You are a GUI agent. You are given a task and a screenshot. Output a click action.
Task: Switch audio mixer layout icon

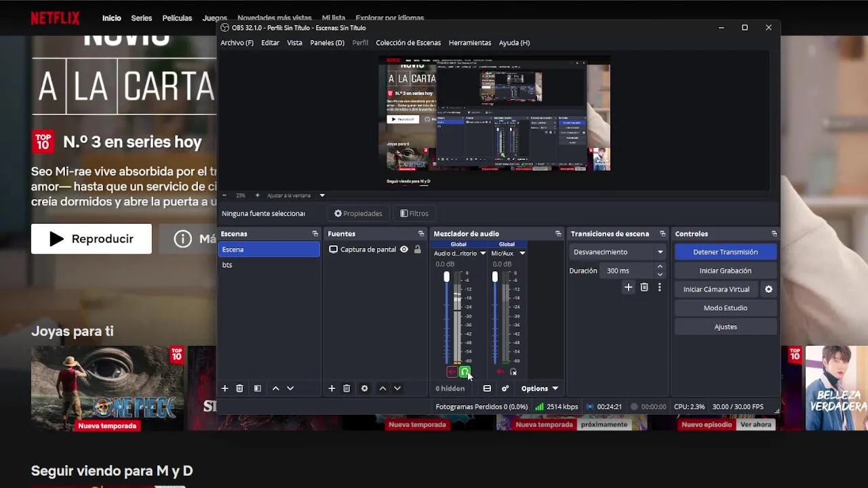point(487,388)
